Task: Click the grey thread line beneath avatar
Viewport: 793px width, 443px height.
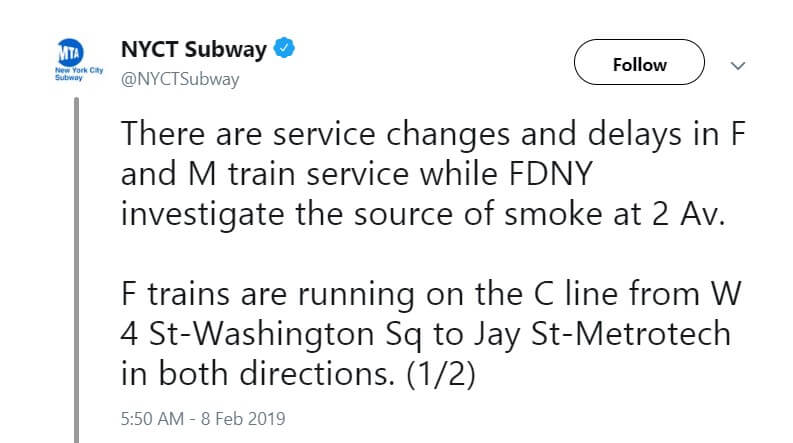Action: 75,270
